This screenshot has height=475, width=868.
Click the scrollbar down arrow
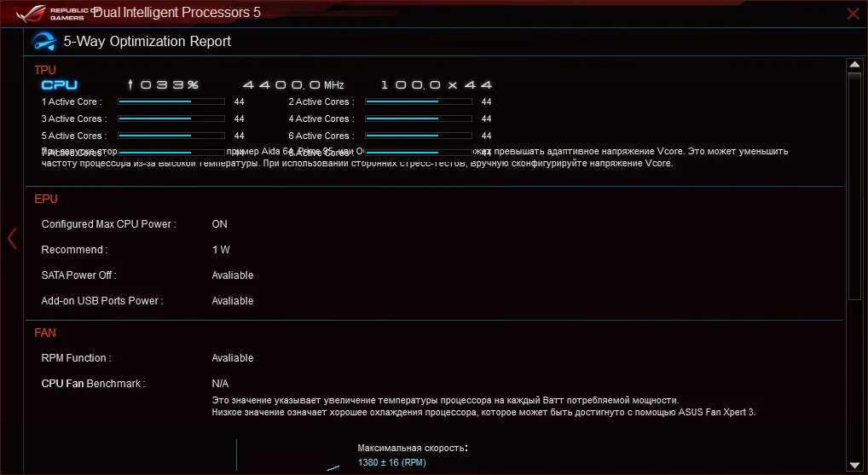[x=854, y=466]
